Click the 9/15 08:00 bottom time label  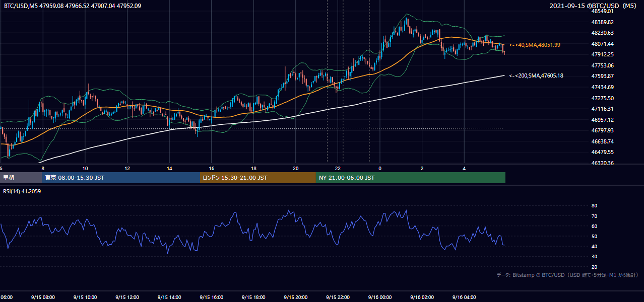point(43,297)
